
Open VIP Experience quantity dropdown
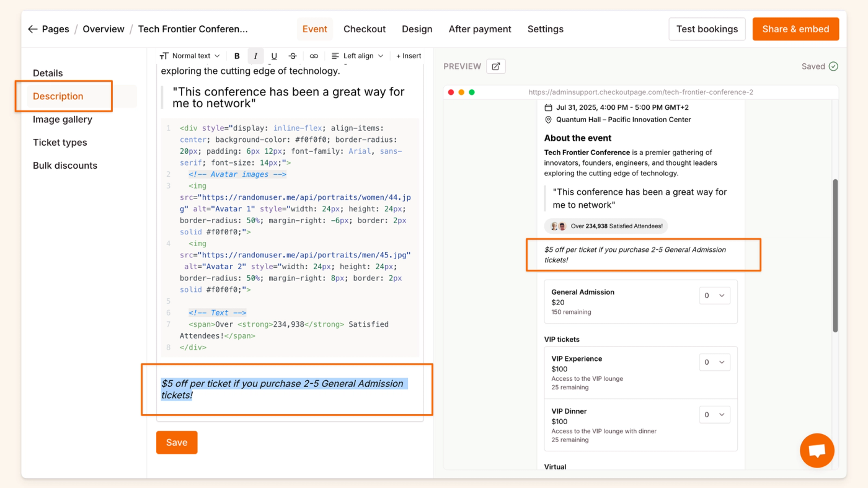click(714, 362)
